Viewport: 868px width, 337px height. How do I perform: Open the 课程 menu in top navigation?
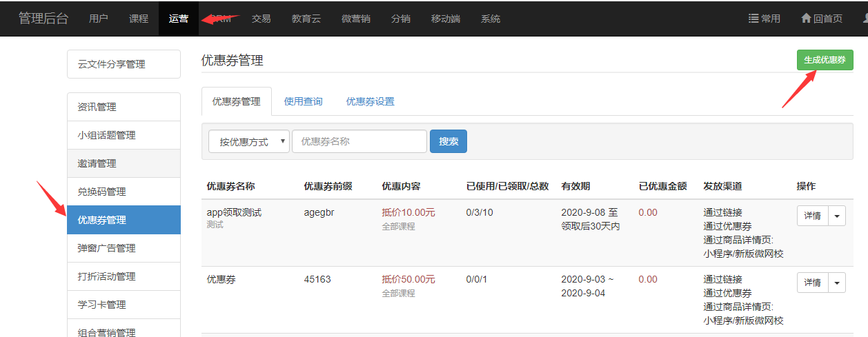click(x=139, y=19)
